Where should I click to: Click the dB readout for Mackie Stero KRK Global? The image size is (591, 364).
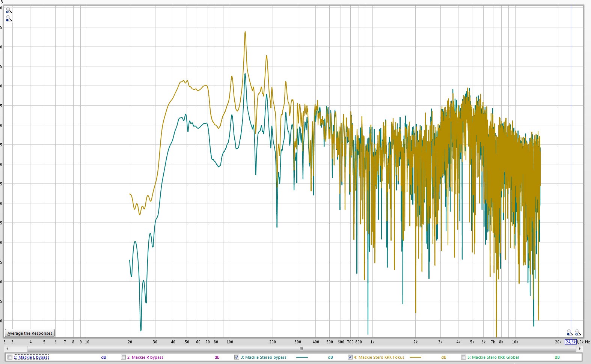point(557,357)
